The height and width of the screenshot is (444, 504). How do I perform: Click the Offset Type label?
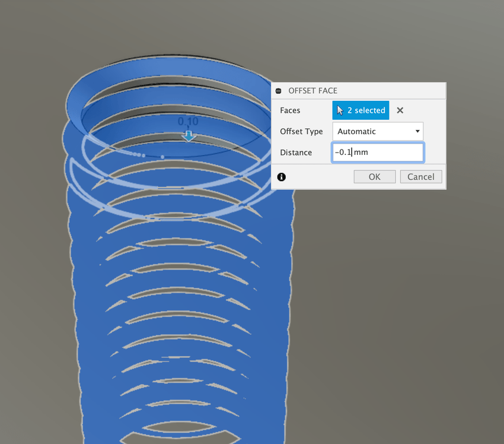(301, 131)
